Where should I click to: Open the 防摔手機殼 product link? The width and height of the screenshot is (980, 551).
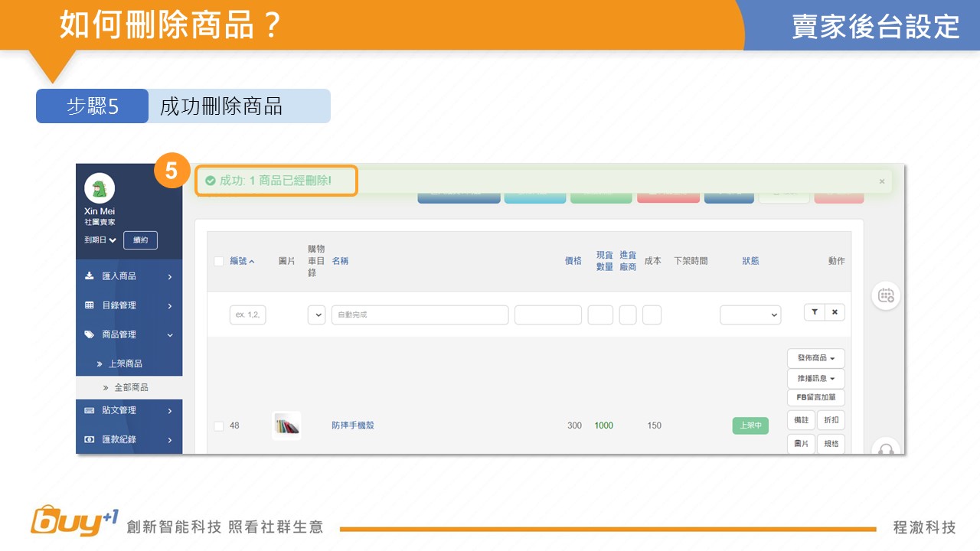(x=353, y=425)
